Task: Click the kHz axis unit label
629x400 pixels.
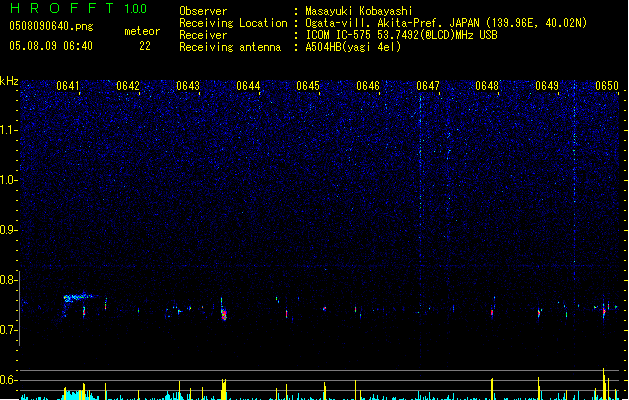Action: point(9,81)
